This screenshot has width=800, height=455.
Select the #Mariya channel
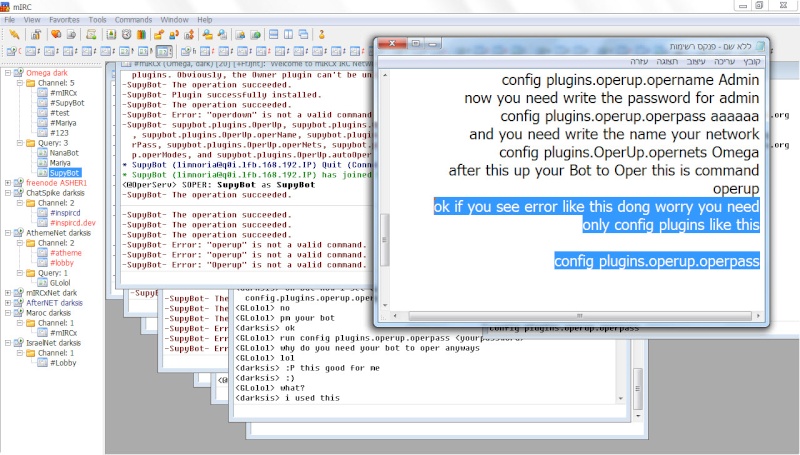63,123
